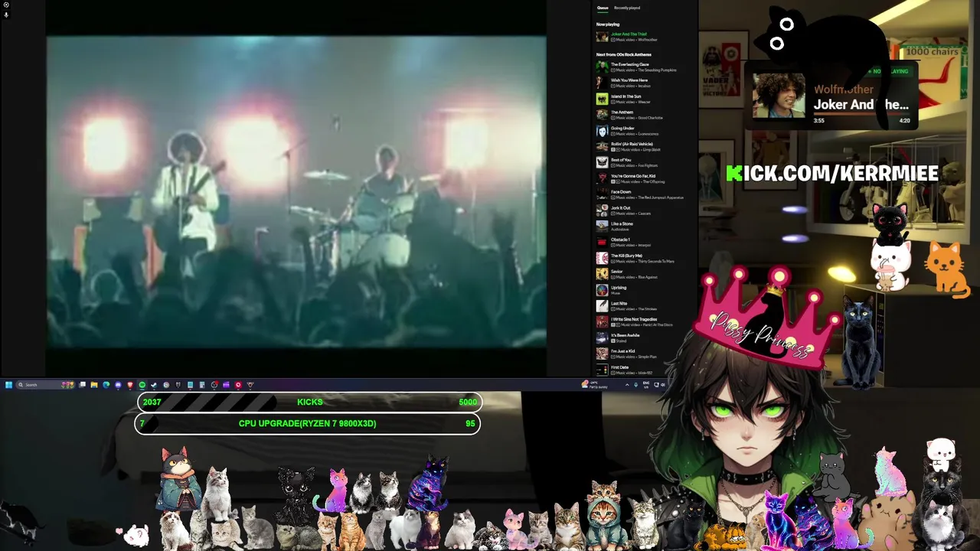This screenshot has width=980, height=551.
Task: Open the Recently played tab
Action: point(627,8)
